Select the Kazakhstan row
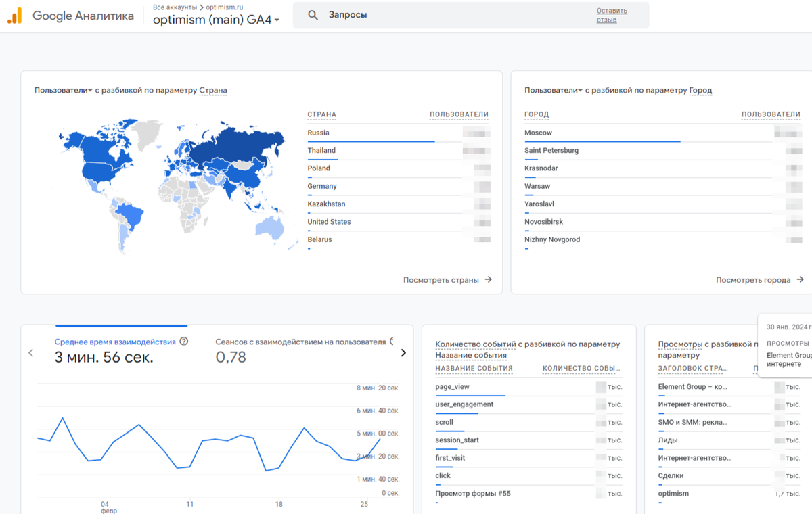This screenshot has height=514, width=812. [398, 204]
